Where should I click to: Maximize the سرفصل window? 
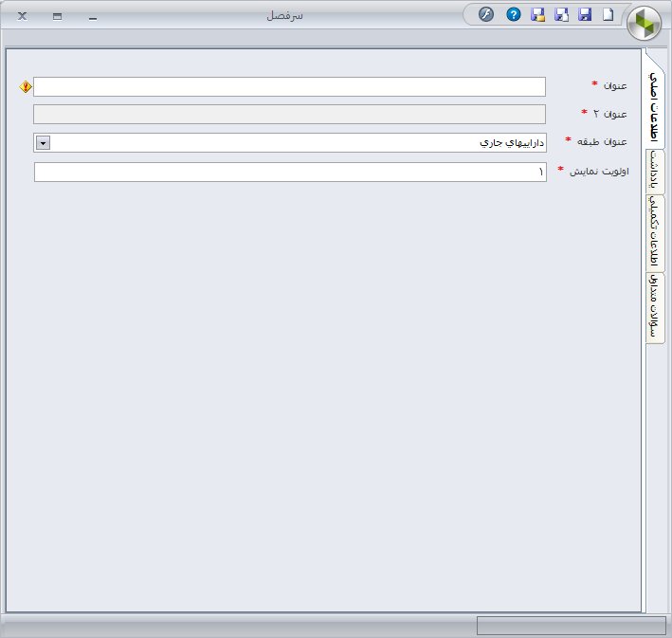tap(58, 16)
